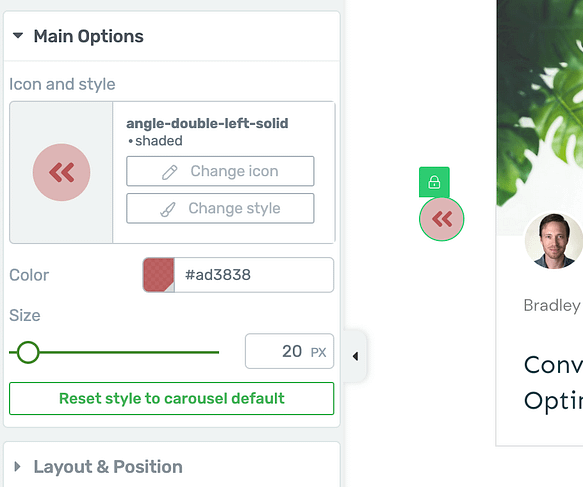Click the Size slider handle

coord(28,352)
